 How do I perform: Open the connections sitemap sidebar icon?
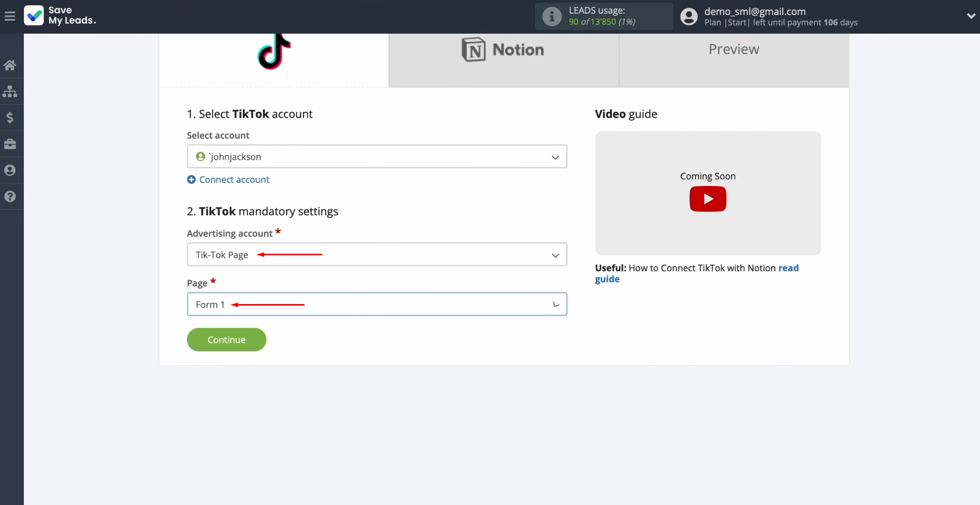tap(10, 92)
